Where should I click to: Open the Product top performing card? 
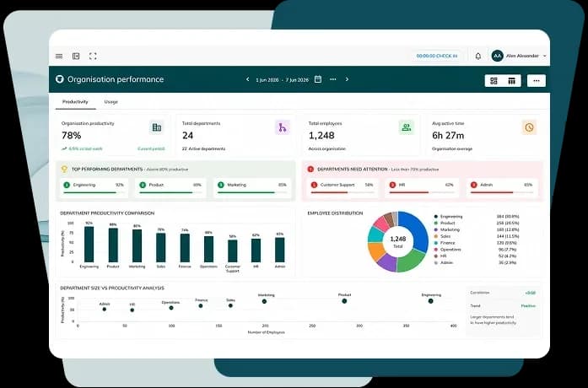170,188
